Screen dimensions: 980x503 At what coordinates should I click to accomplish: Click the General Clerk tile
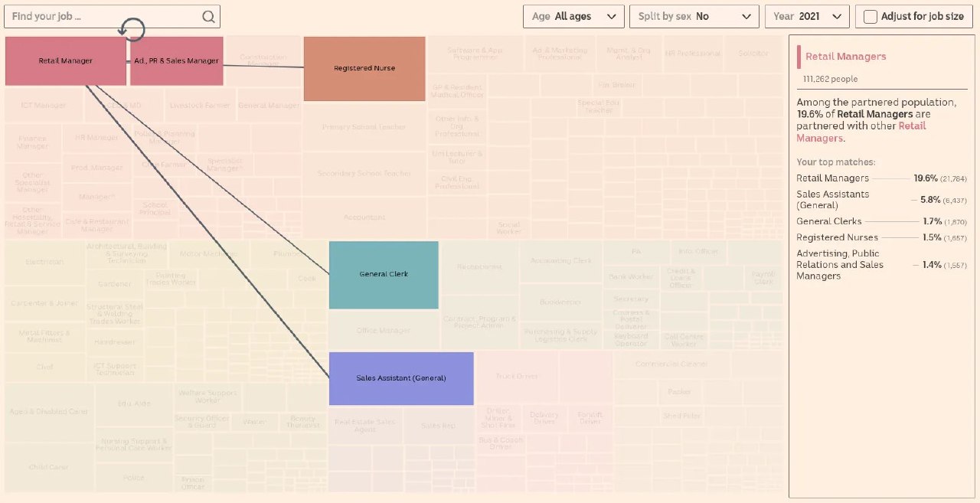[384, 275]
